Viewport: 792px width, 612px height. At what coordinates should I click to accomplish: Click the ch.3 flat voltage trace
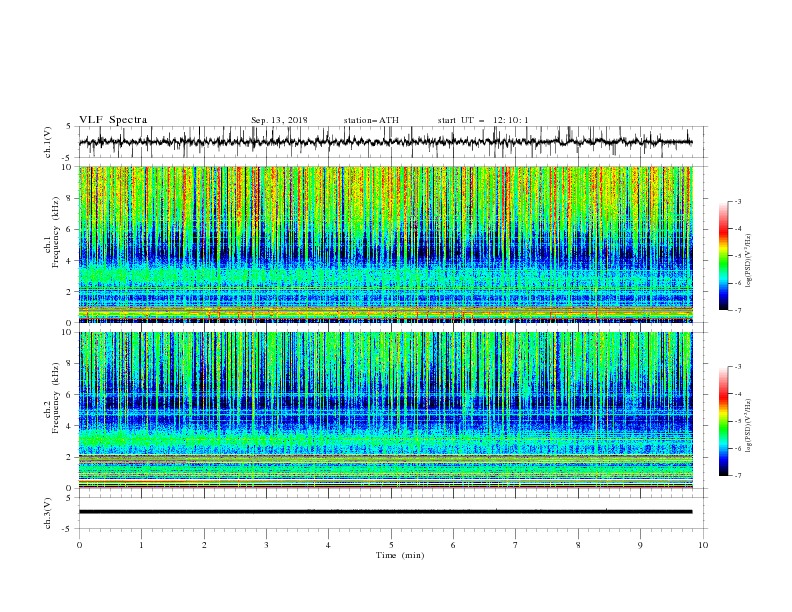(385, 512)
